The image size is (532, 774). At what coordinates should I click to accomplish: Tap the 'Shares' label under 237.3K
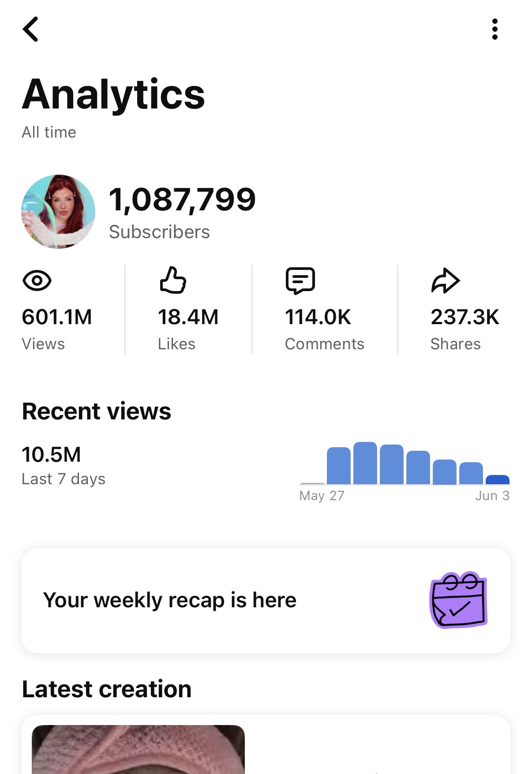456,344
